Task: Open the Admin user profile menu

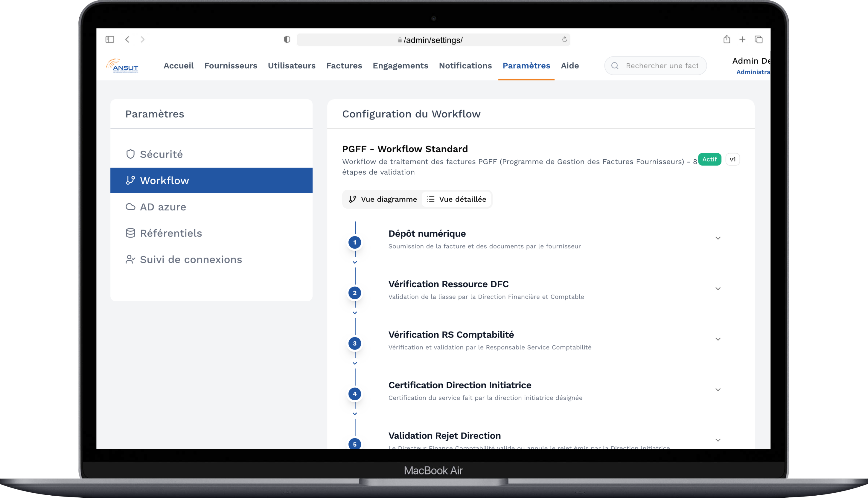Action: click(x=751, y=66)
